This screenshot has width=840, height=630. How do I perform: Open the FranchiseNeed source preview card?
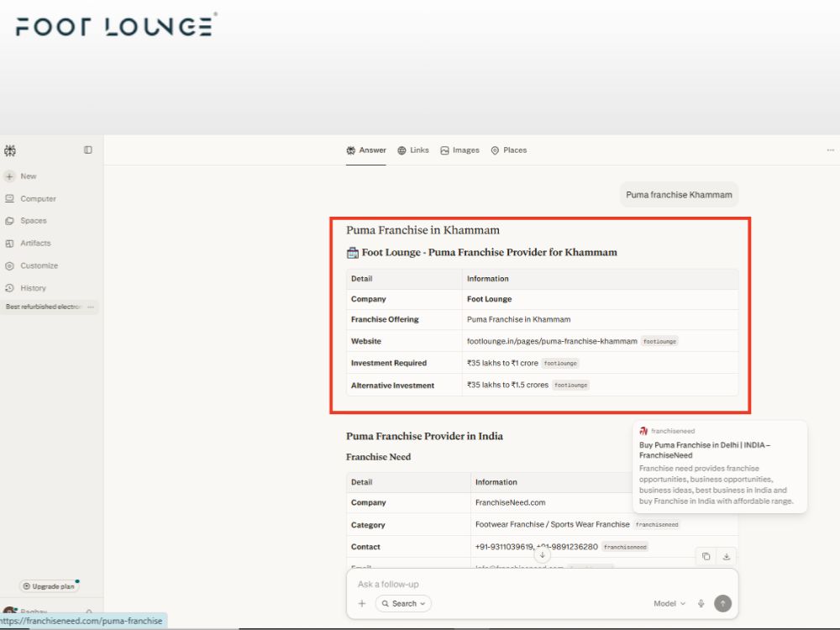coord(720,466)
